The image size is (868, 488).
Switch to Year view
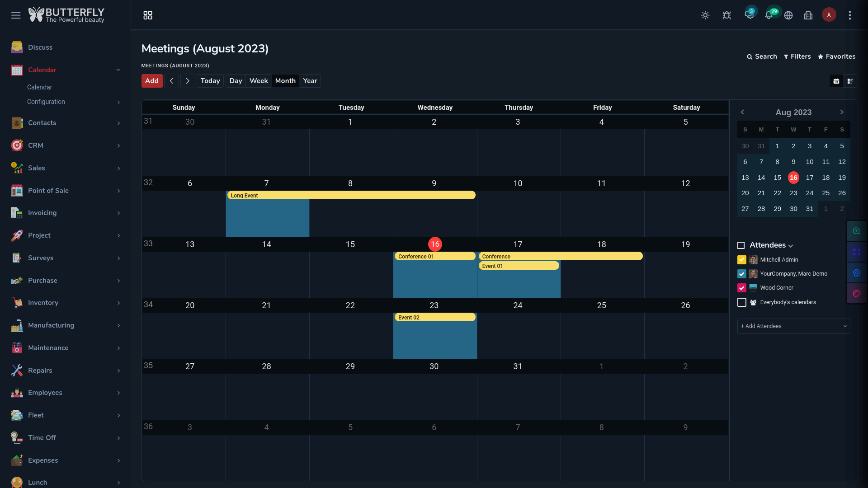click(x=310, y=81)
